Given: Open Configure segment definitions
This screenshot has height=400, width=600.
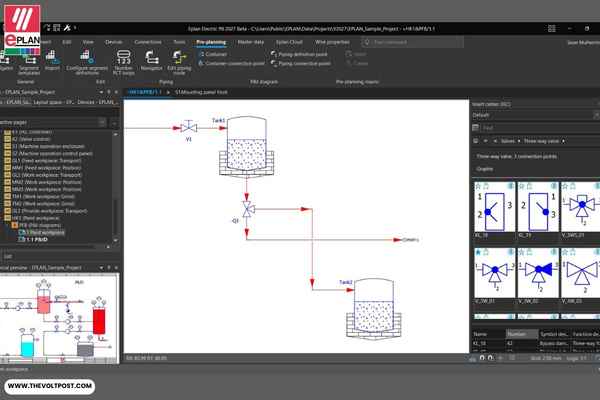Looking at the screenshot, I should [x=87, y=63].
